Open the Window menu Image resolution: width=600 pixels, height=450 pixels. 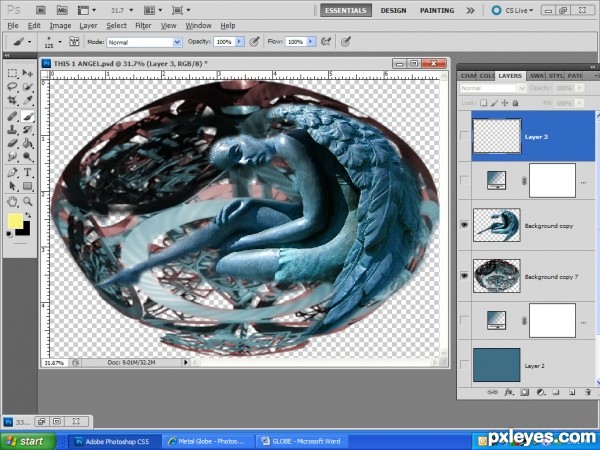(x=198, y=26)
